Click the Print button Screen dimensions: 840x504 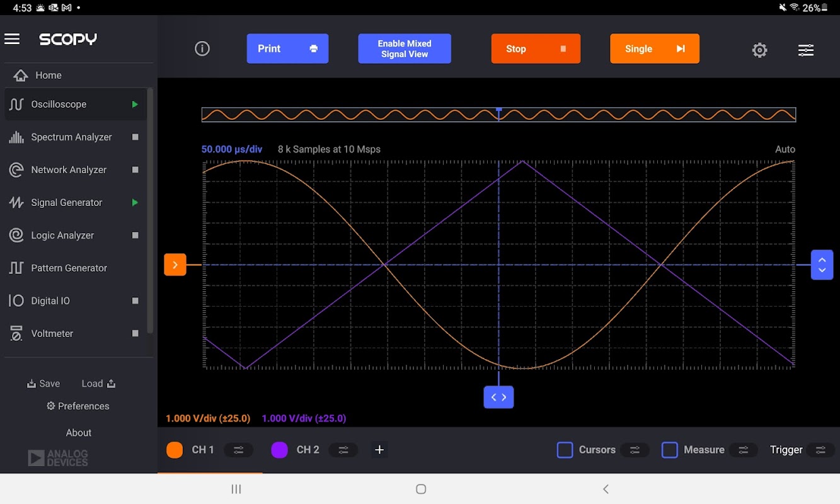287,49
